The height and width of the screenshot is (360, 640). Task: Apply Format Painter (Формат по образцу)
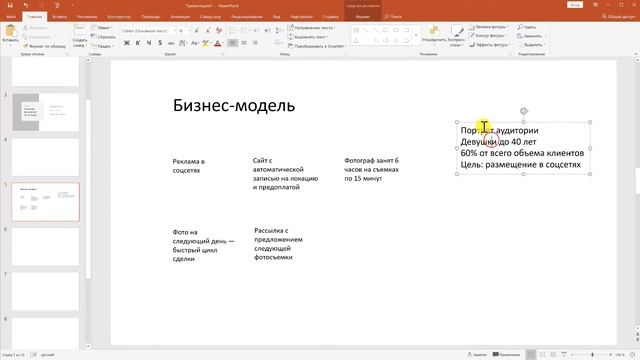pos(44,46)
